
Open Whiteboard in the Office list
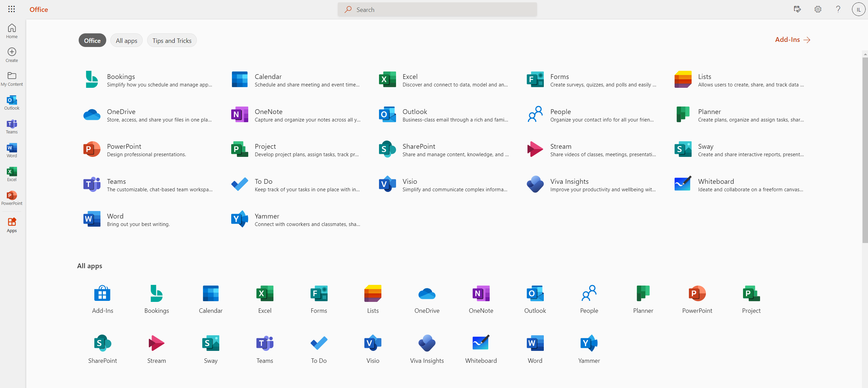click(739, 185)
